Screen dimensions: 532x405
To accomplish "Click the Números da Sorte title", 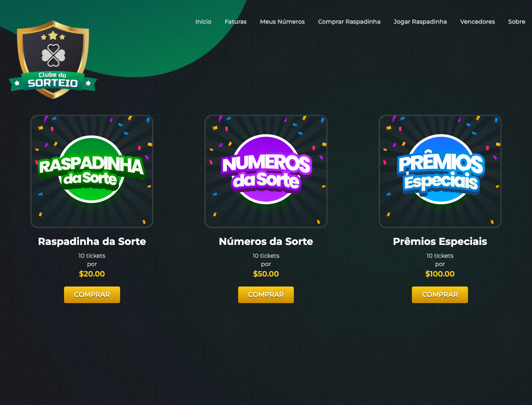I will click(x=266, y=242).
